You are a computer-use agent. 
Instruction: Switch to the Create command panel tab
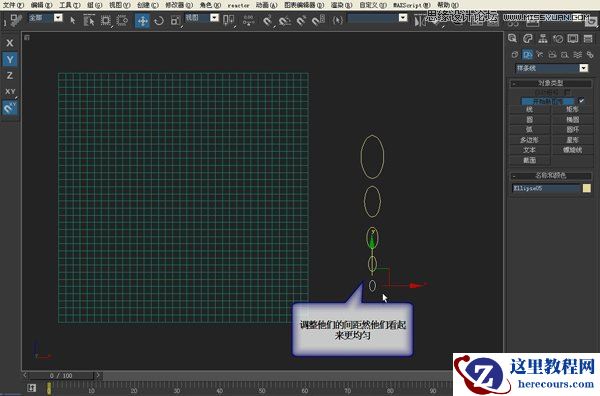[x=513, y=38]
